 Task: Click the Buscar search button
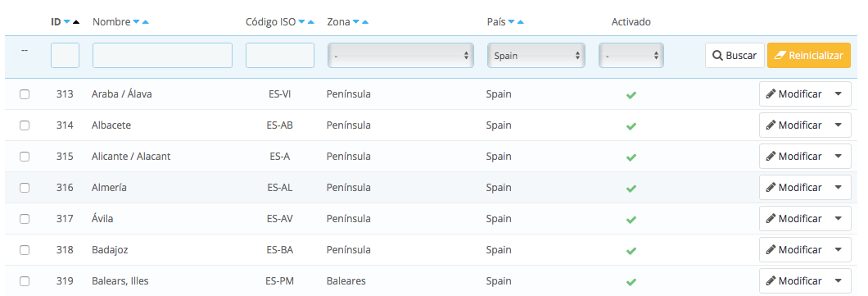point(735,56)
